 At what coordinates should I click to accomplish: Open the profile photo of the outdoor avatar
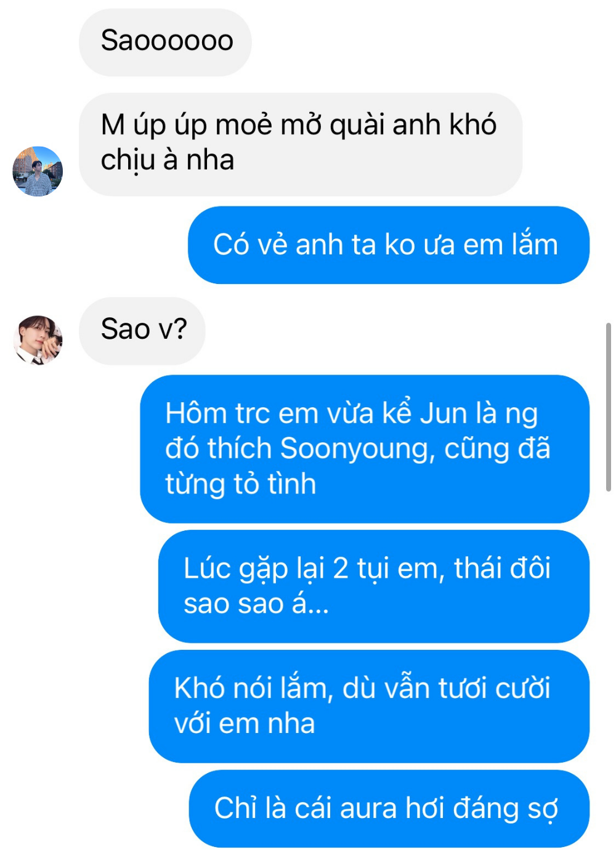[x=38, y=171]
